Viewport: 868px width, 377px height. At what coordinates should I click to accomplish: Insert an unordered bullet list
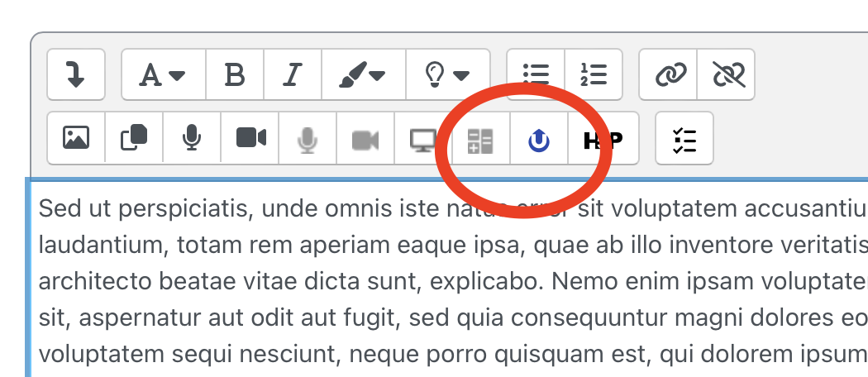pyautogui.click(x=536, y=75)
